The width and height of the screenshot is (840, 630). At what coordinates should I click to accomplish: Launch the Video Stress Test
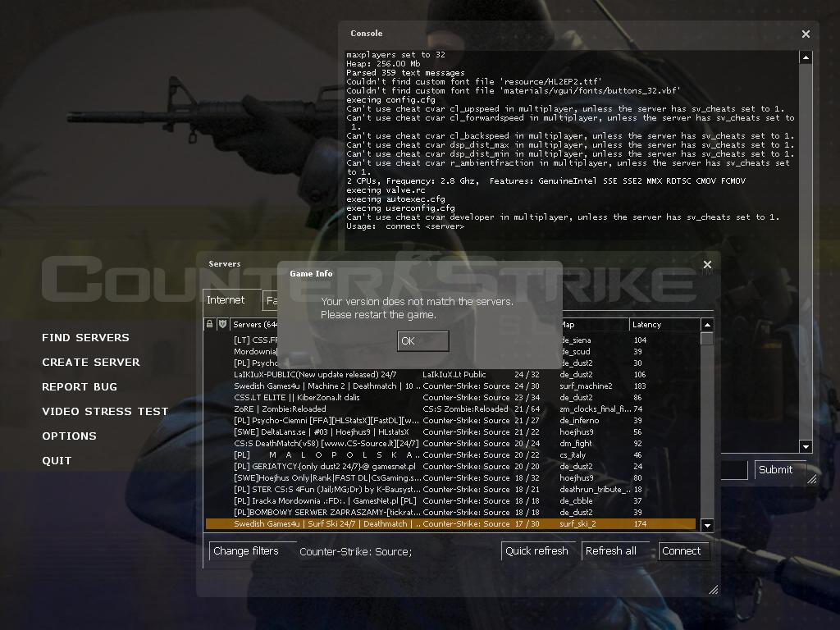pyautogui.click(x=105, y=412)
